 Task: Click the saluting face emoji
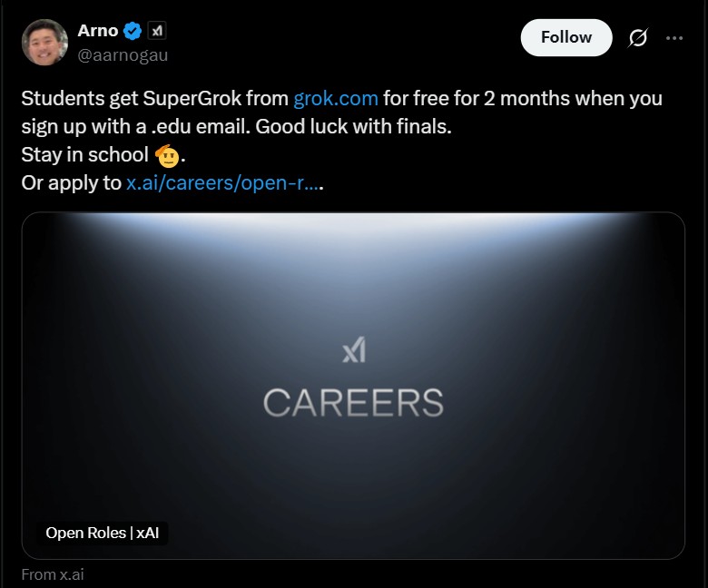point(167,156)
